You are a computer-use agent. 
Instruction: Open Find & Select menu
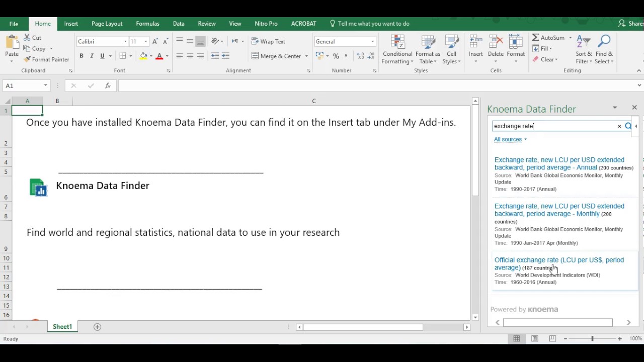(x=604, y=50)
